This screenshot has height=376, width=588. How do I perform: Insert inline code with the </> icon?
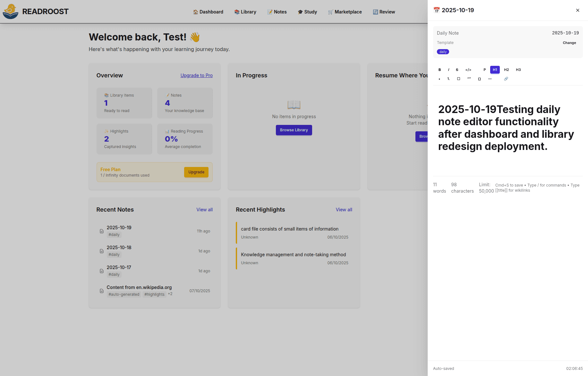tap(468, 70)
